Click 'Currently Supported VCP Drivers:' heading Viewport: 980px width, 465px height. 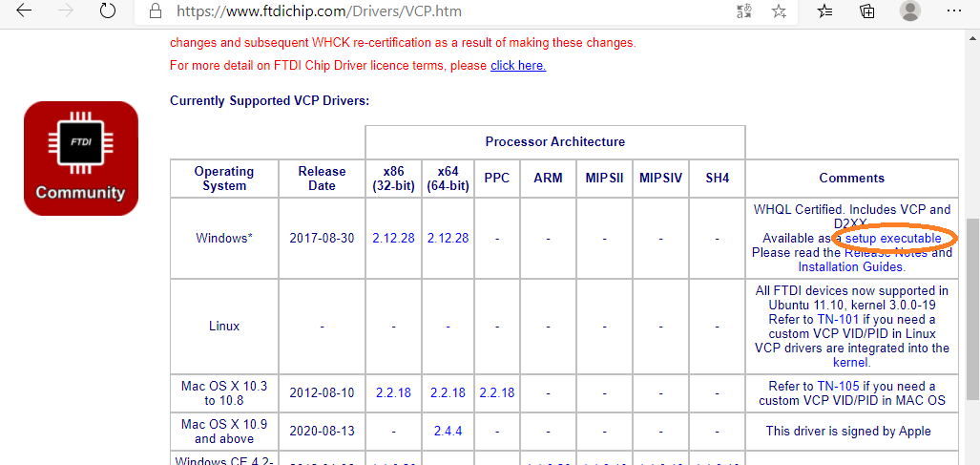[x=270, y=100]
